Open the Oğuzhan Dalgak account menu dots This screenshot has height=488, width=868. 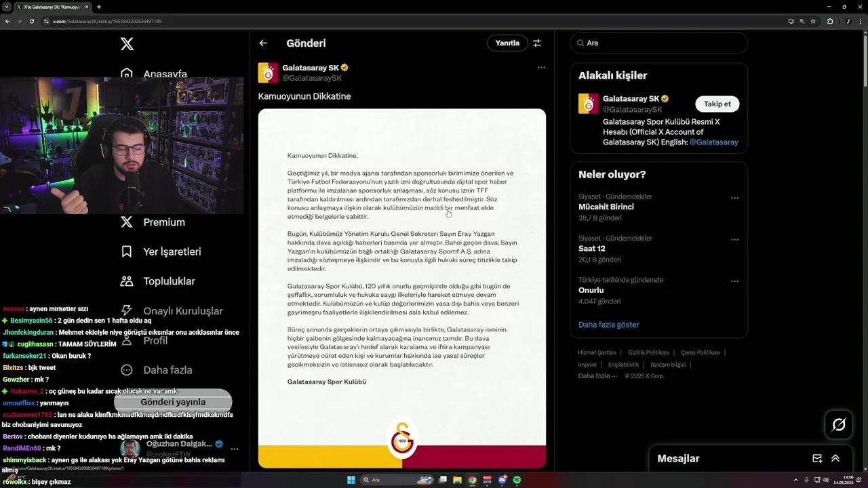[235, 449]
